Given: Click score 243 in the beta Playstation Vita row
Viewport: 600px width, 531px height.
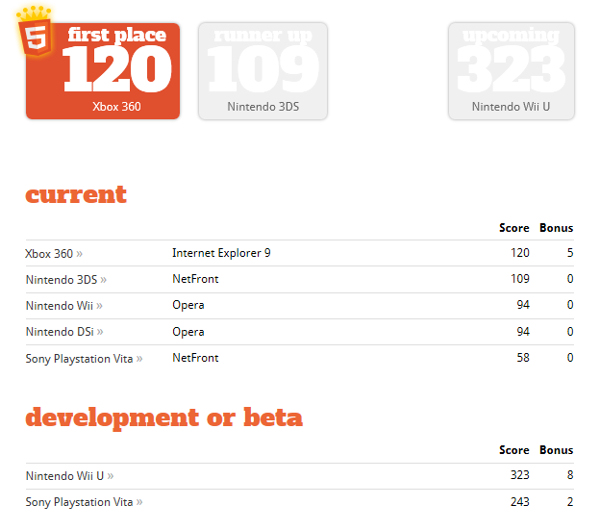Looking at the screenshot, I should (x=520, y=502).
